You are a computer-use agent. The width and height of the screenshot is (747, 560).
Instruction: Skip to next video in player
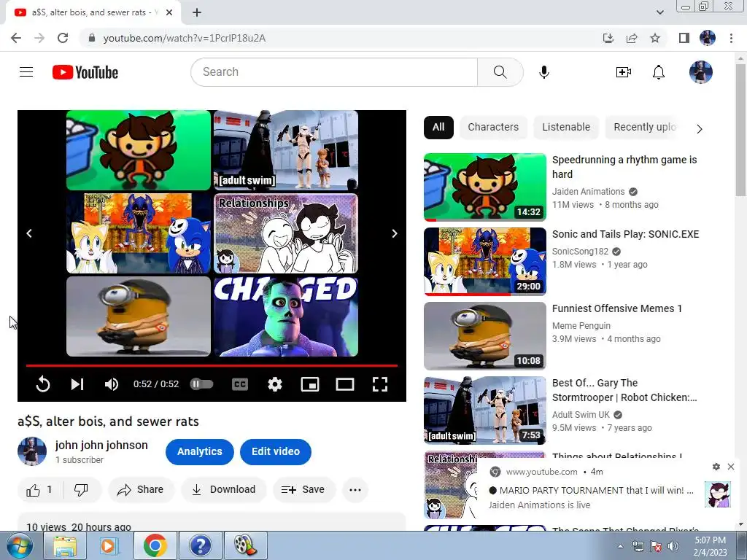point(77,384)
